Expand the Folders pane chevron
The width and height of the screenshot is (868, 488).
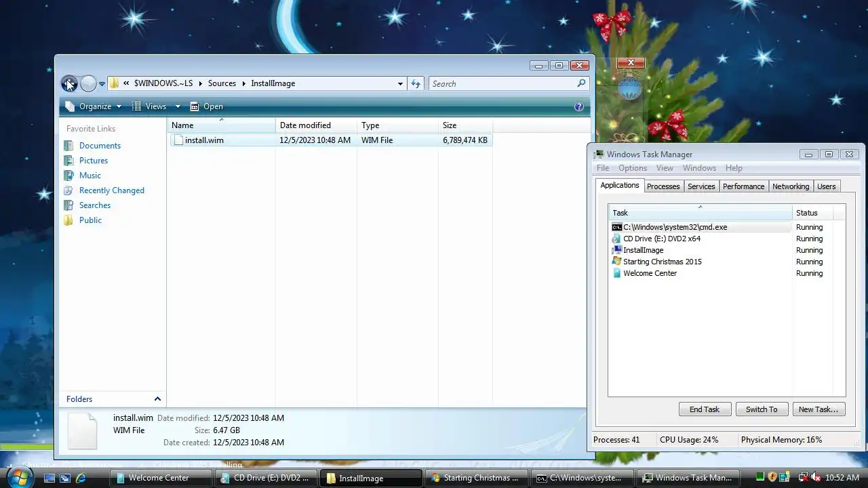tap(157, 399)
